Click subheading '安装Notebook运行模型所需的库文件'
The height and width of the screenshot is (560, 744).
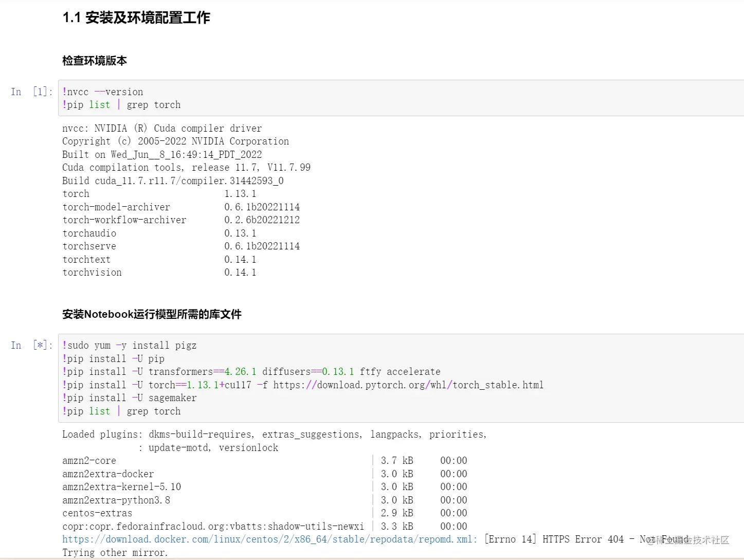pos(152,314)
